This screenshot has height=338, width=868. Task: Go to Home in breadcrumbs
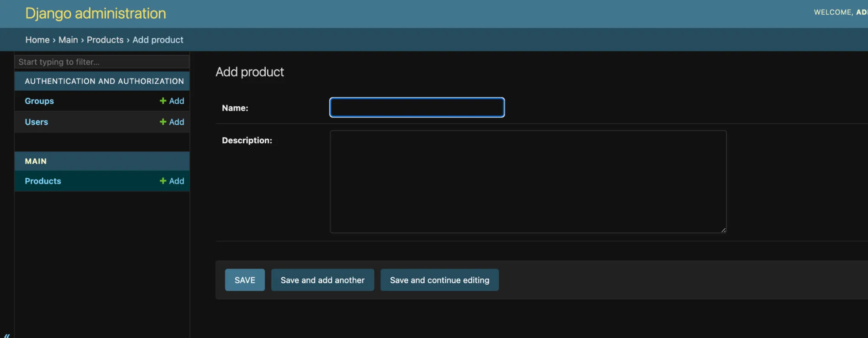point(37,40)
